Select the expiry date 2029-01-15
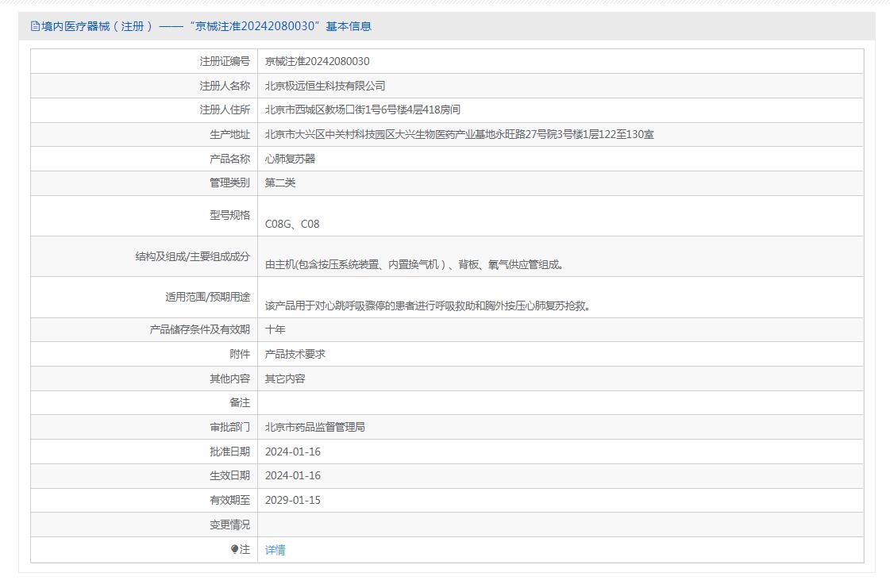Viewport: 890px width, 588px height. [293, 500]
